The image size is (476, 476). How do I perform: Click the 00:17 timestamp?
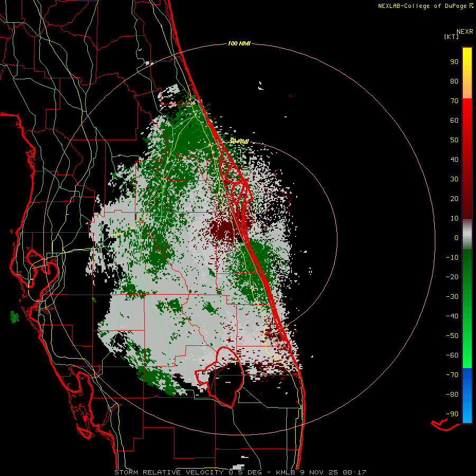pos(354,472)
